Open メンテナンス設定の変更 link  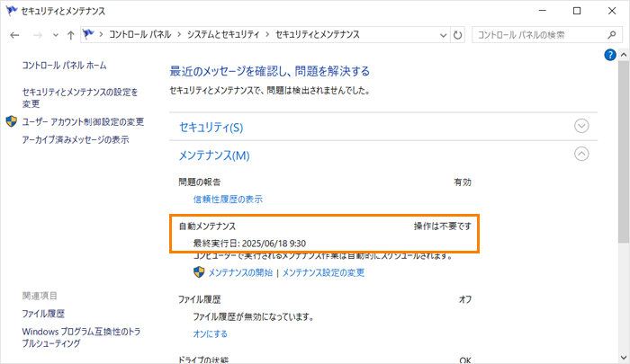point(323,273)
